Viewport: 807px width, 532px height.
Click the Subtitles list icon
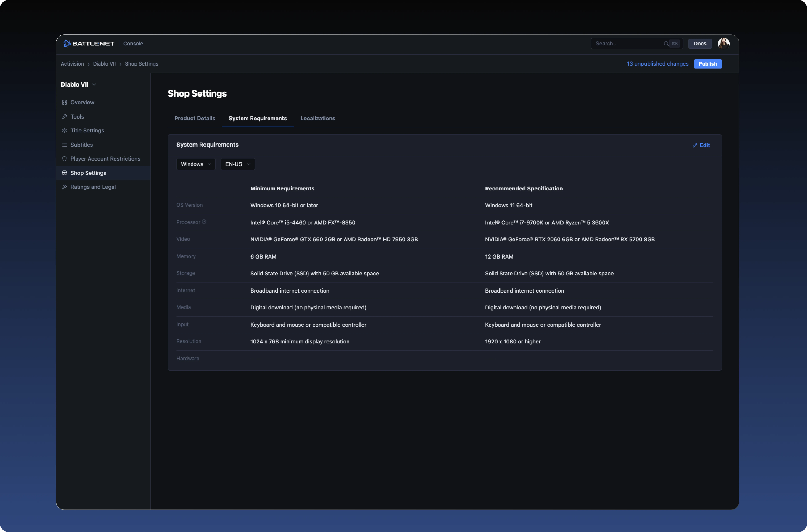64,145
